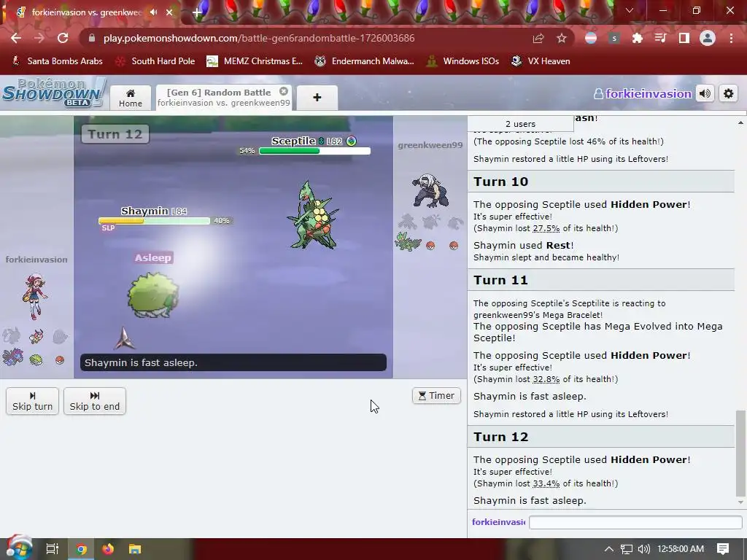The height and width of the screenshot is (560, 747).
Task: Expand the system tray hidden icons
Action: coord(609,549)
